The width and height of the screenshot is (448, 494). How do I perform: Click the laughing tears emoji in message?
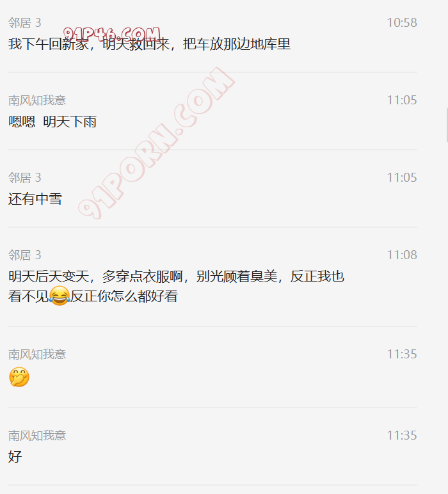[x=60, y=296]
